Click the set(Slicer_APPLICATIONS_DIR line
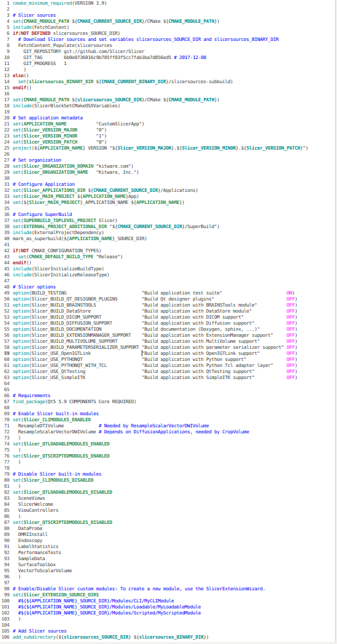This screenshot has width=337, height=644. [x=105, y=190]
